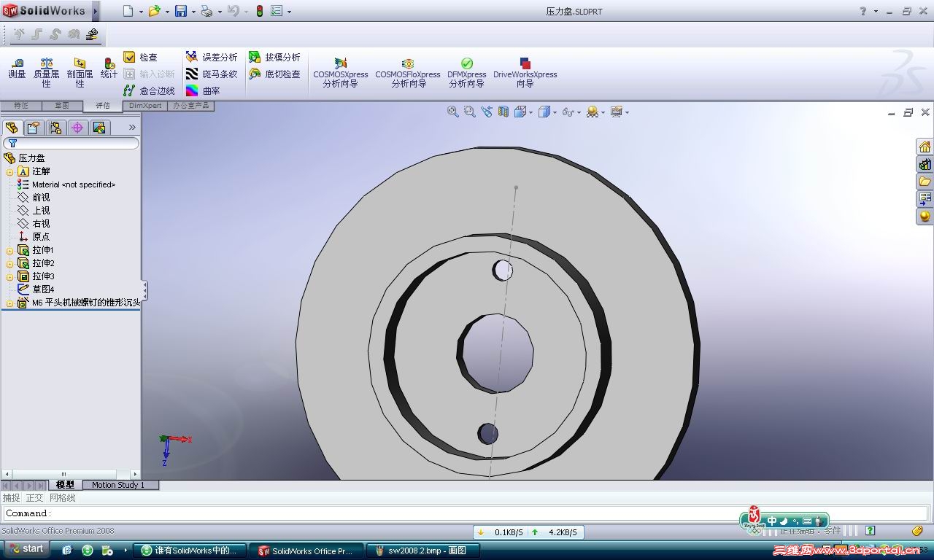934x560 pixels.
Task: Click the help question mark in the status bar
Action: tap(871, 531)
